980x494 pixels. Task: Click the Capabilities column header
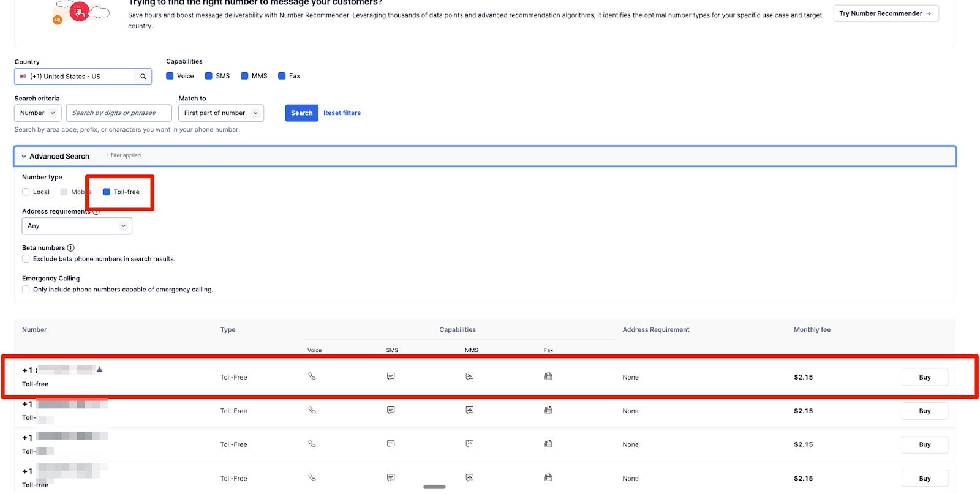tap(458, 329)
